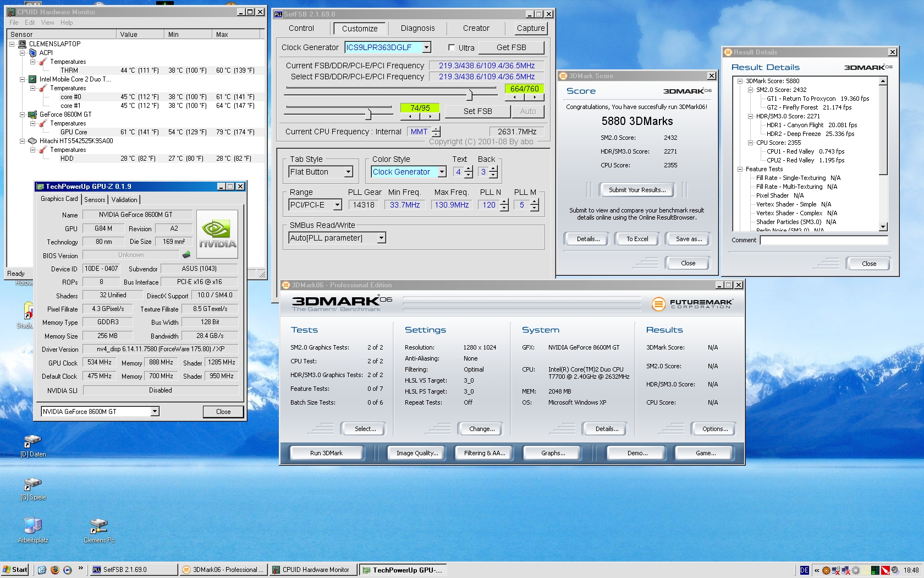
Task: Click the red umbrella antivirus tray icon
Action: pos(886,570)
